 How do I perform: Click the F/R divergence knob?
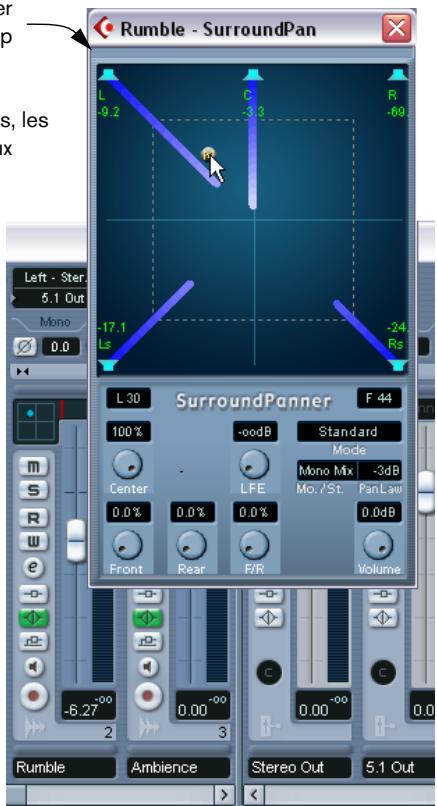[x=254, y=545]
